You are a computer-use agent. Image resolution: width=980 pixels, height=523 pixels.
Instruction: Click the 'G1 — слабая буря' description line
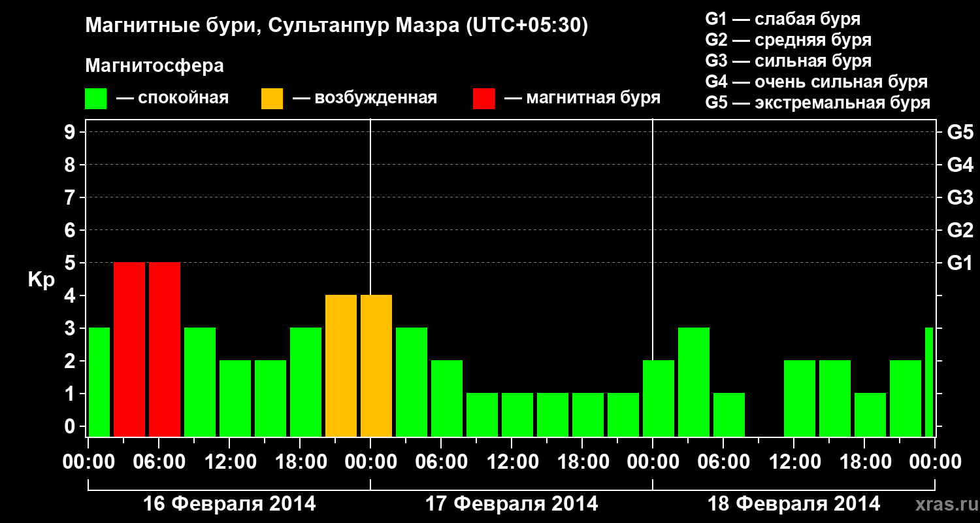[783, 19]
